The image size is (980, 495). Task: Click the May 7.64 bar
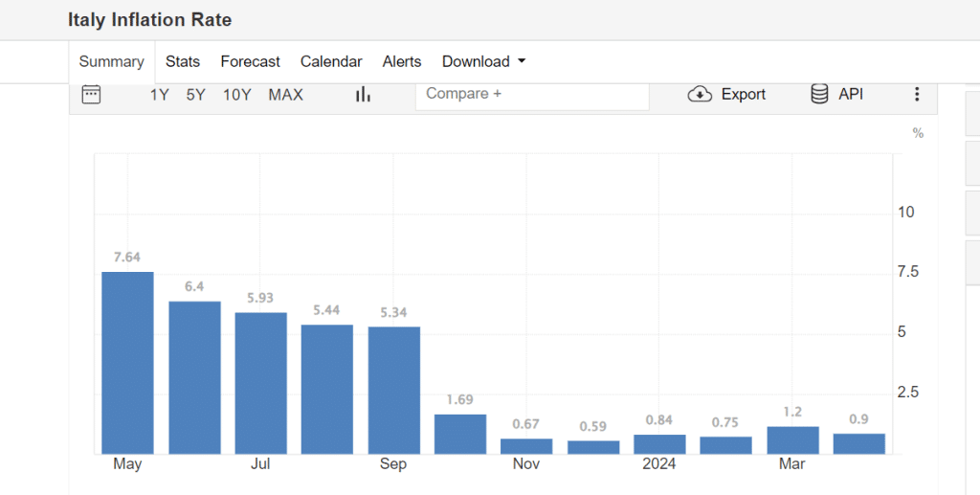pyautogui.click(x=127, y=364)
